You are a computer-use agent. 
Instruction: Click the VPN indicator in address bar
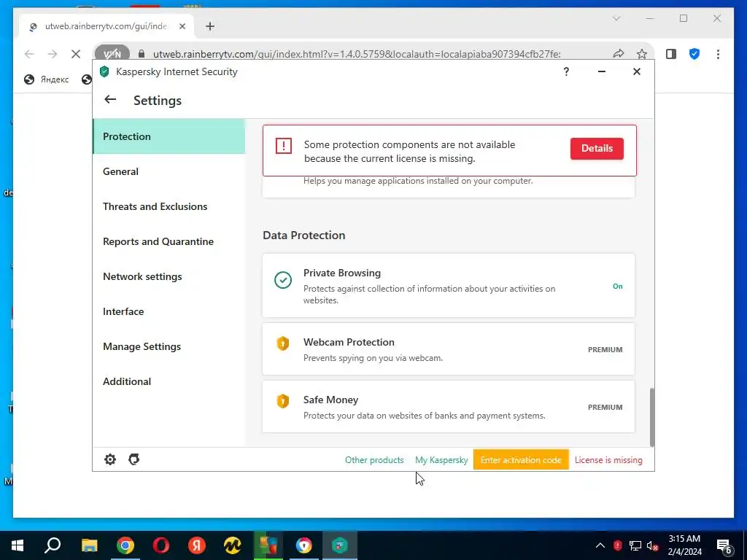tap(112, 54)
